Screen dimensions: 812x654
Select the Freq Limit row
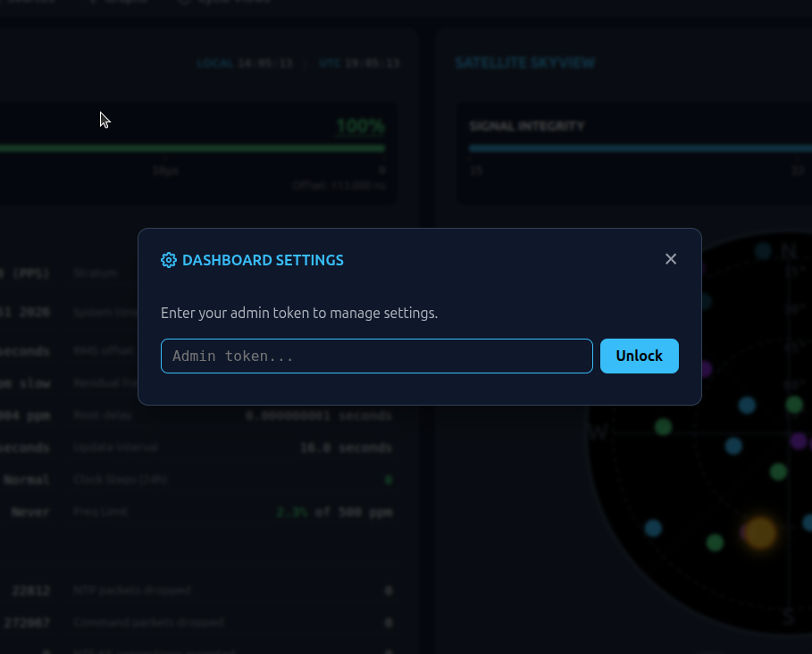(x=232, y=512)
